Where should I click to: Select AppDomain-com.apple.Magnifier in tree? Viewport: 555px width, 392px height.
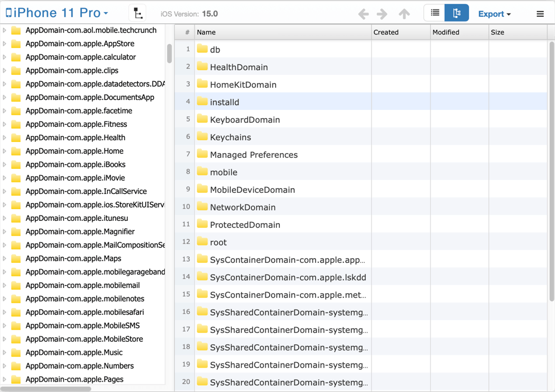(80, 232)
